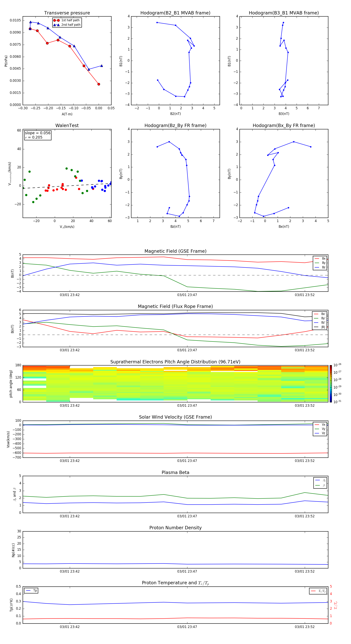Screen dimensions: 351x644
Task: Click '2nd half path' legend entry
Action: point(67,25)
